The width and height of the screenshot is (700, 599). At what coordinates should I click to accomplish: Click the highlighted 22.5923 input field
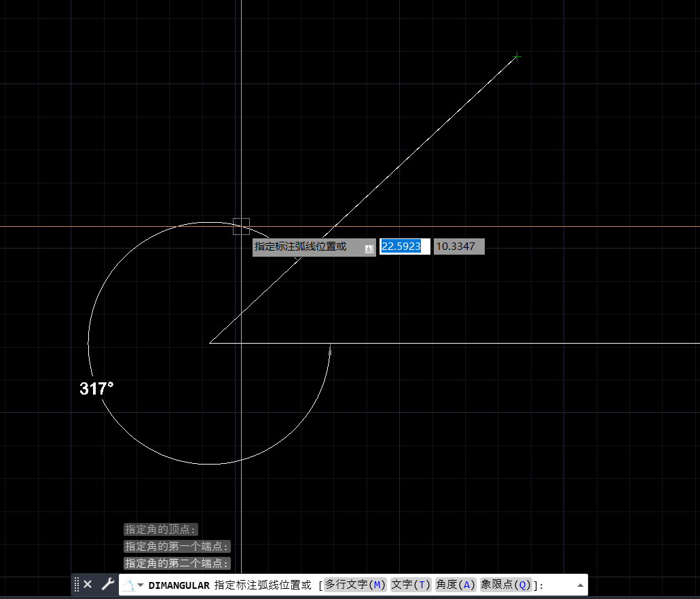tap(401, 246)
